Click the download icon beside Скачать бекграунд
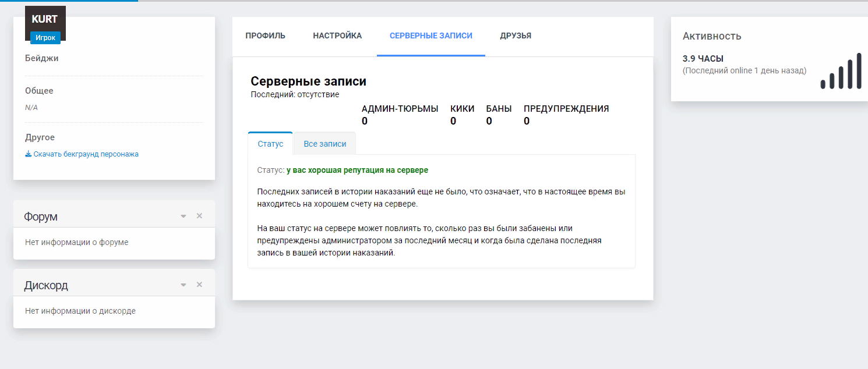 tap(28, 154)
